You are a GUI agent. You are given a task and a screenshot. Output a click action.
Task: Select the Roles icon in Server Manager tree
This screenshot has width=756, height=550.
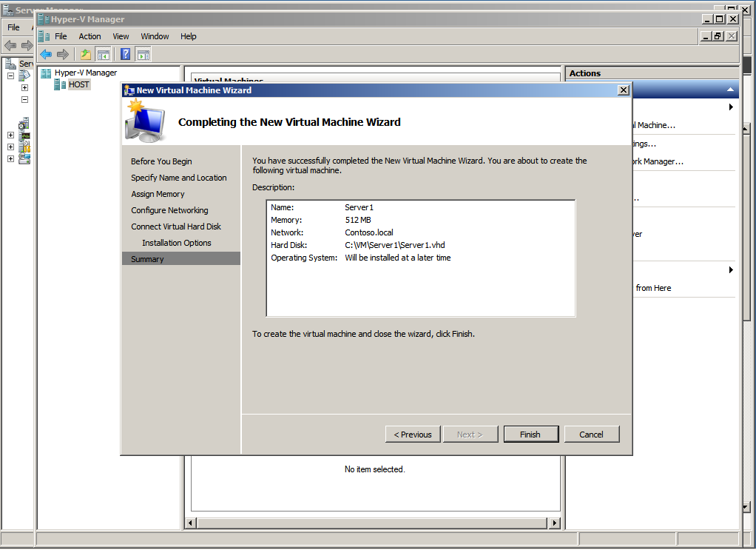pos(24,76)
